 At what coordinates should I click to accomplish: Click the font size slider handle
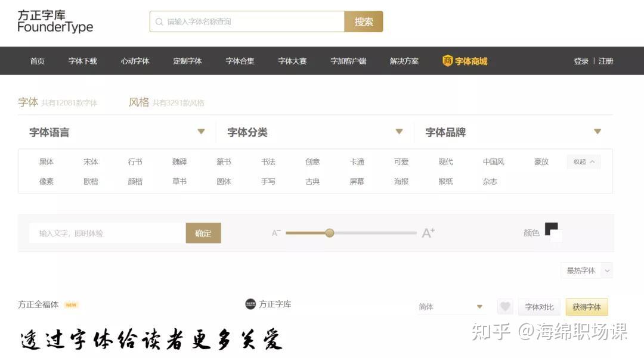(x=329, y=233)
